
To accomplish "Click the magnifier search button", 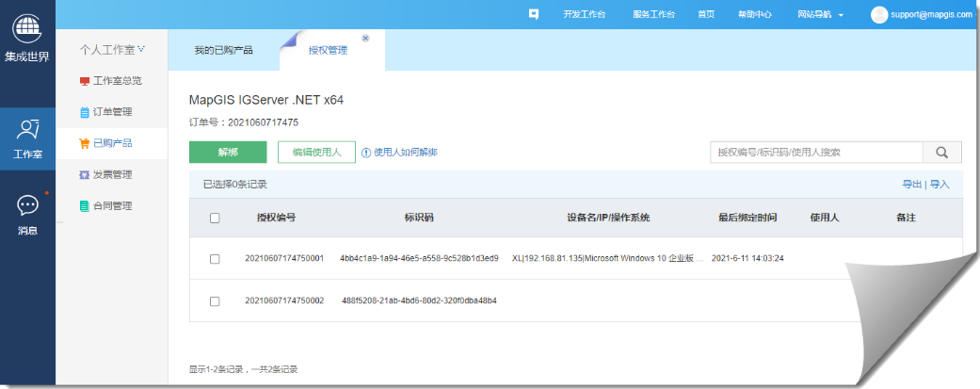I will 942,152.
